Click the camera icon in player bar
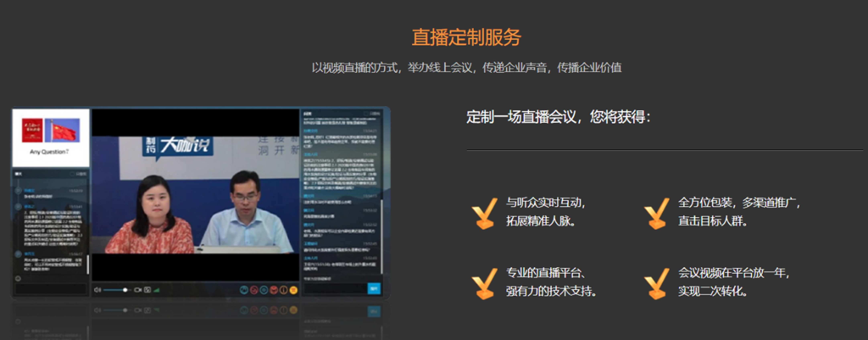This screenshot has height=340, width=868. 137,290
